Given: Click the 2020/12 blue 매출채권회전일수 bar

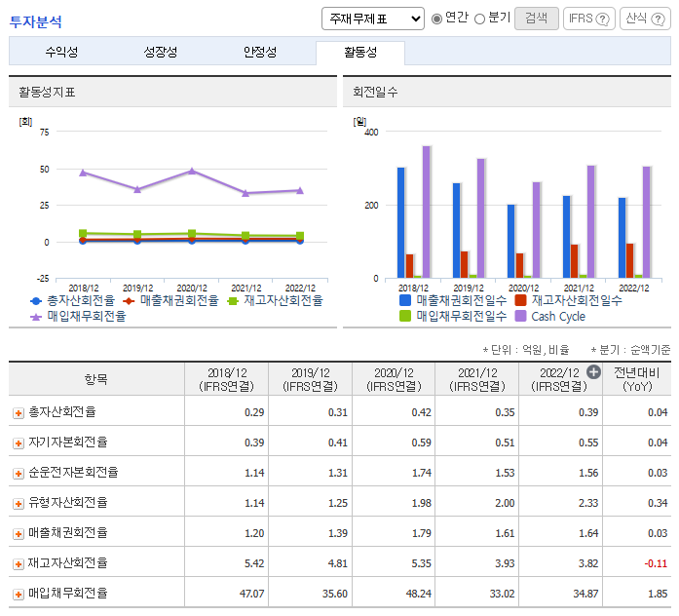Looking at the screenshot, I should [x=511, y=242].
